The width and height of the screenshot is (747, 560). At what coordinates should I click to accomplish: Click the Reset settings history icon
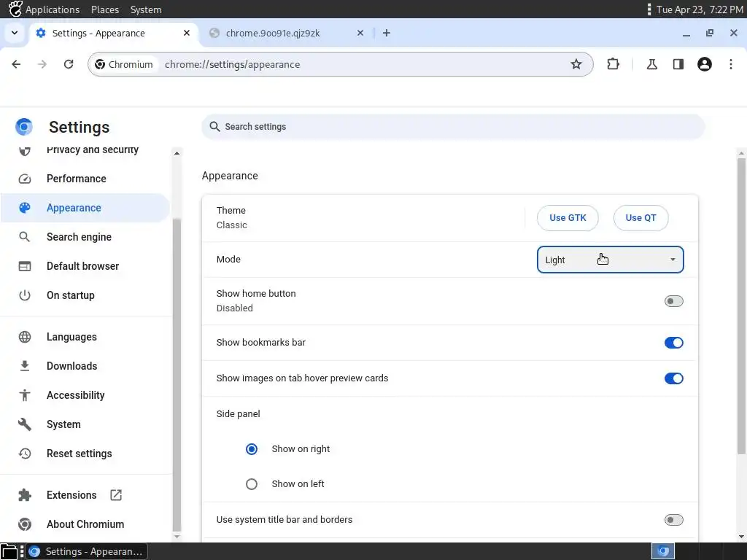click(25, 454)
